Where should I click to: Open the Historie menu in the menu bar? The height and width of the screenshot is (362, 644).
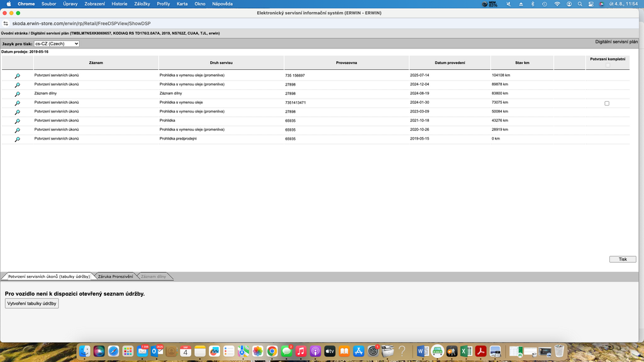point(119,4)
